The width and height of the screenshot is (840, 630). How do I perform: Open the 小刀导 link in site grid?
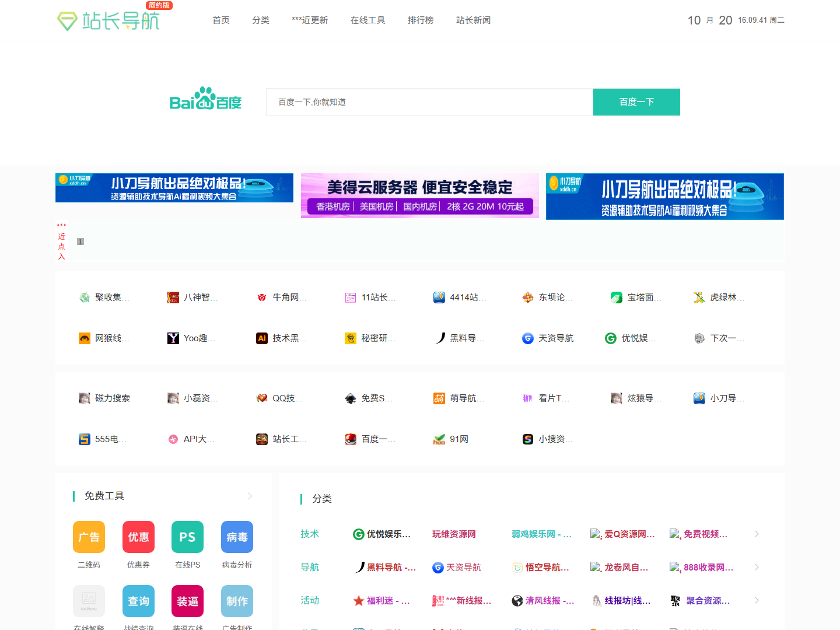click(727, 398)
